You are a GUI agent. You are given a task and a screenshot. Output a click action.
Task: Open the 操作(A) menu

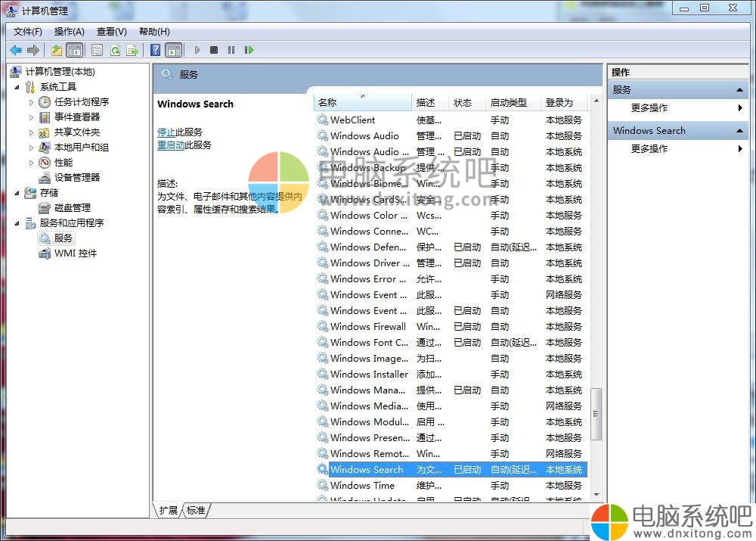[x=69, y=31]
